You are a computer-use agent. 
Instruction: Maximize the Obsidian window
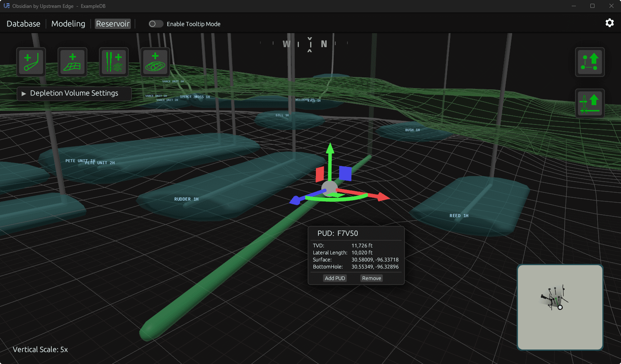[592, 6]
